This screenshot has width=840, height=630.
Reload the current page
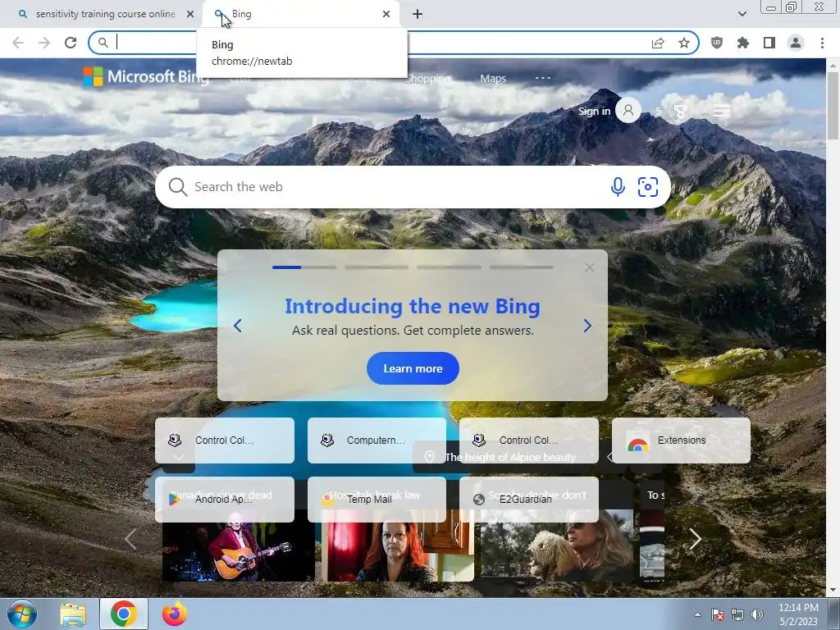tap(71, 43)
